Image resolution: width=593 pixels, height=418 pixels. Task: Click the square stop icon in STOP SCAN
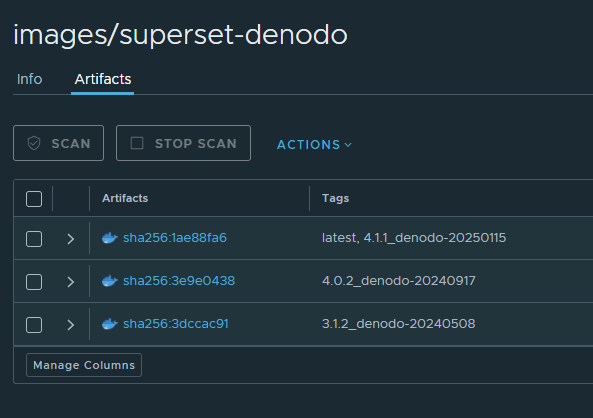click(137, 143)
